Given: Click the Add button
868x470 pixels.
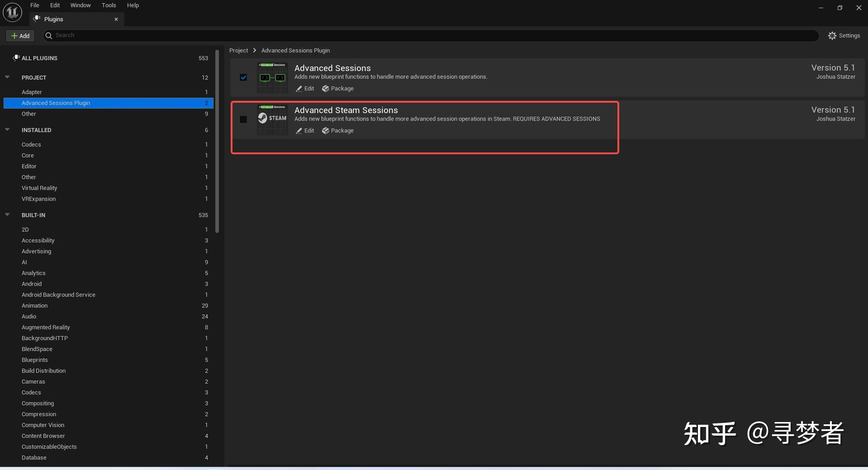Looking at the screenshot, I should 20,35.
